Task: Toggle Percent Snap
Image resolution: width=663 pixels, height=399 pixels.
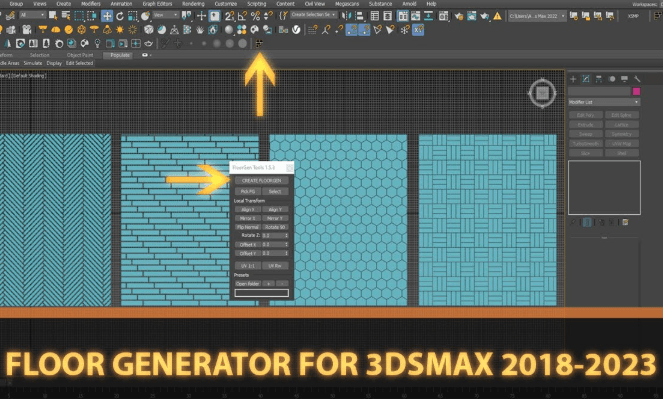Action: [255, 16]
